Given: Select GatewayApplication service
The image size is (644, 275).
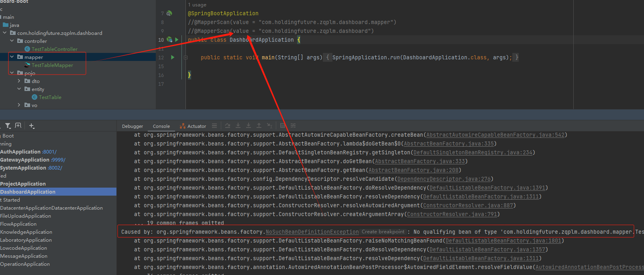Looking at the screenshot, I should pos(24,160).
